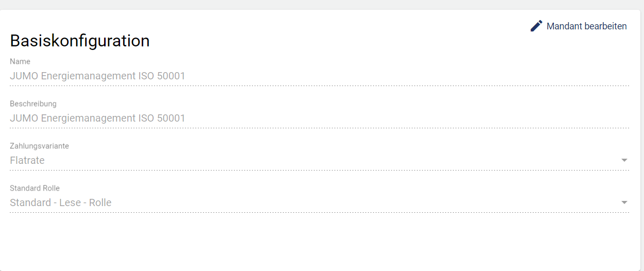Click the arrow beside Standard - Lese - Rolle
Screen dimensions: 644x271
[624, 203]
